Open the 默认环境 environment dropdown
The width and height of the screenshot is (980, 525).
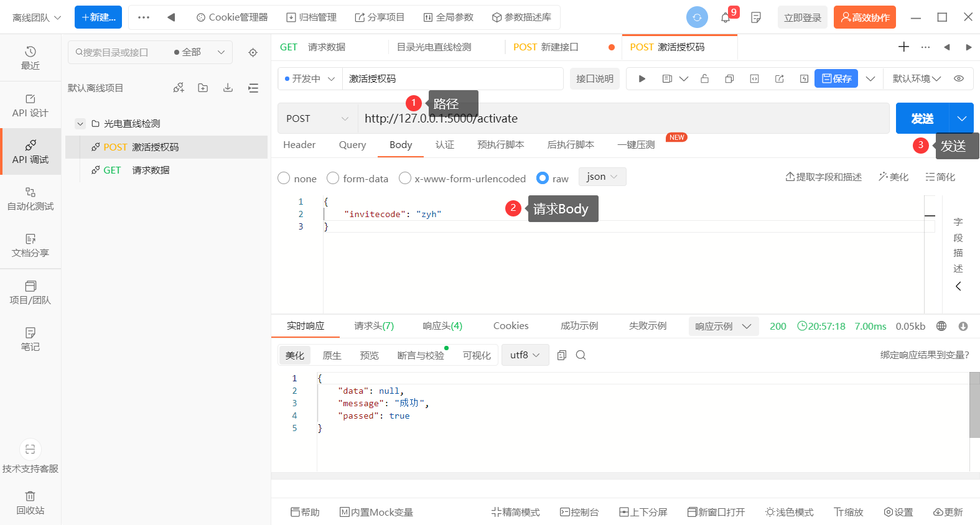(917, 78)
